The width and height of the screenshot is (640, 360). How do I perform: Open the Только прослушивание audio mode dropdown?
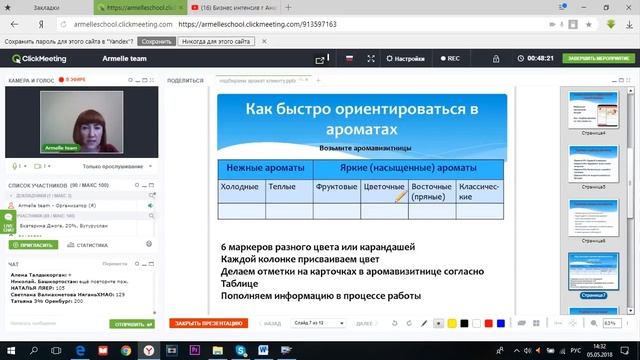(x=117, y=167)
